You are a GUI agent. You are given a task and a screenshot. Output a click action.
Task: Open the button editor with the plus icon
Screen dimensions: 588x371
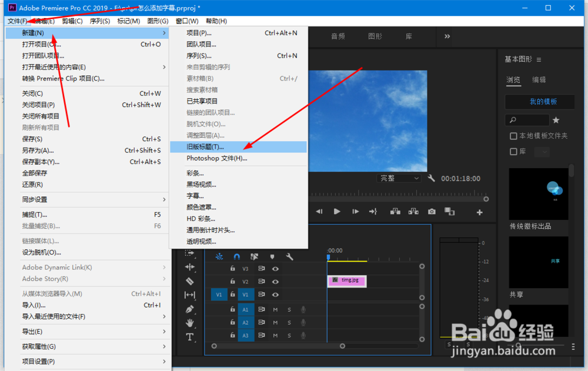coord(479,213)
